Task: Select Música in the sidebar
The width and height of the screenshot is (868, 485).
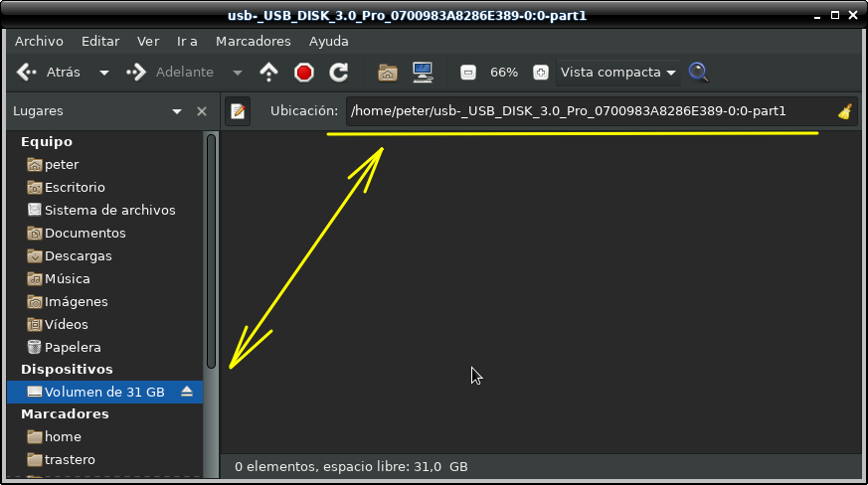Action: coord(105,278)
